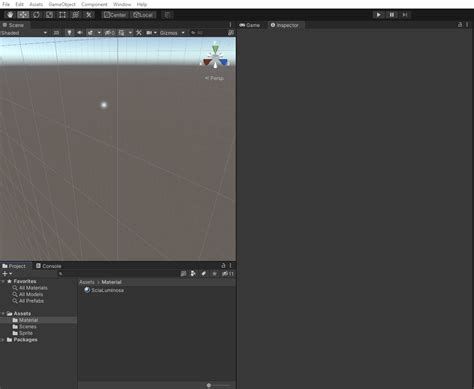Open the custom editor tools

tap(89, 15)
